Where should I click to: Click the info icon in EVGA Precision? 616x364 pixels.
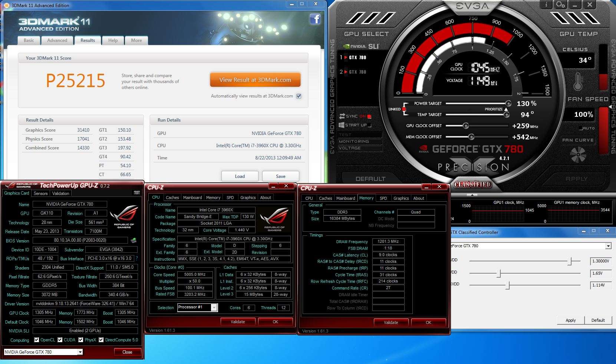[546, 4]
